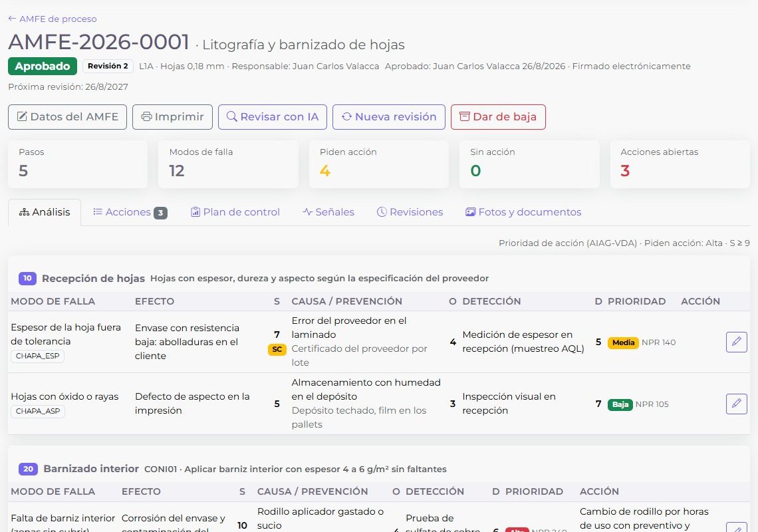The image size is (758, 532).
Task: Click the Media priority badge
Action: click(623, 342)
